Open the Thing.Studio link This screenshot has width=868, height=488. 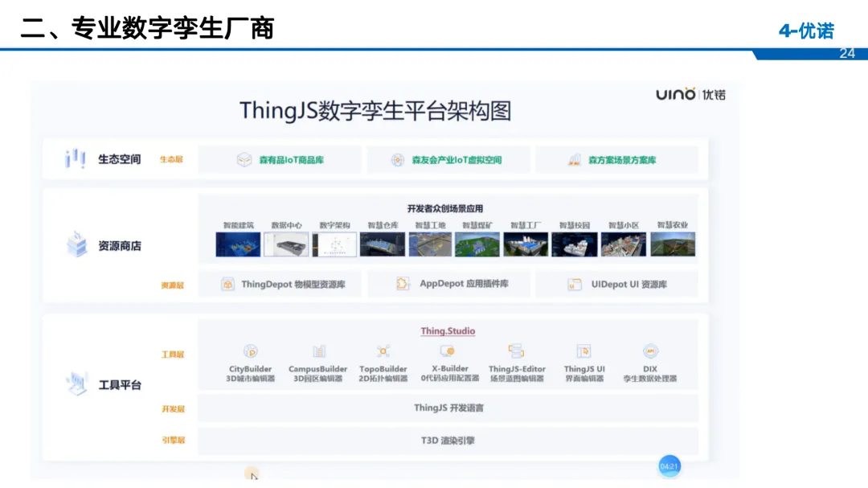[x=448, y=330]
